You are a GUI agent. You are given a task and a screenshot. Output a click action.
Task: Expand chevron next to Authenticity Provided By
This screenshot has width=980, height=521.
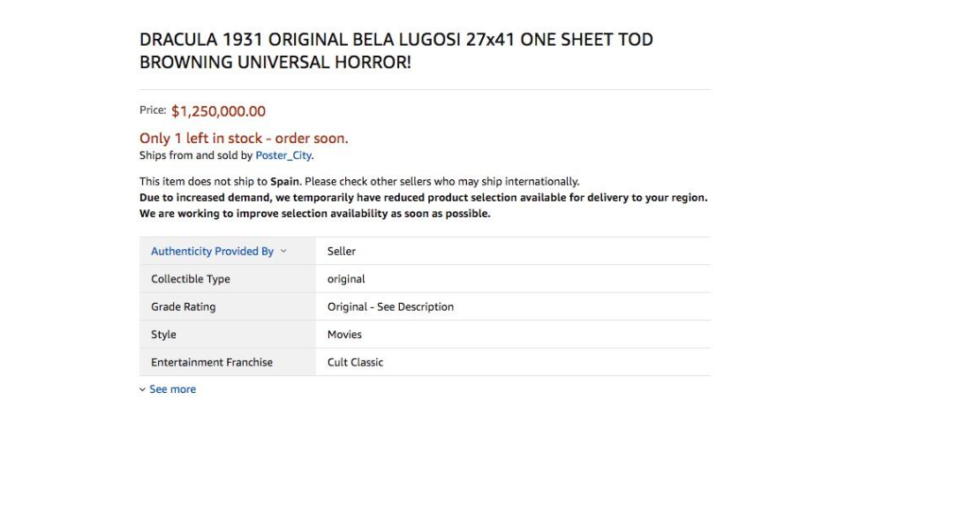click(283, 252)
